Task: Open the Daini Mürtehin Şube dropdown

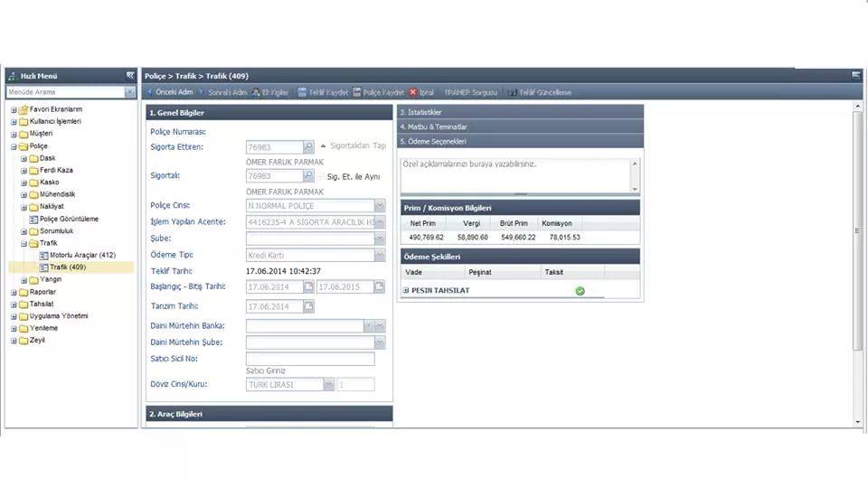Action: point(380,342)
